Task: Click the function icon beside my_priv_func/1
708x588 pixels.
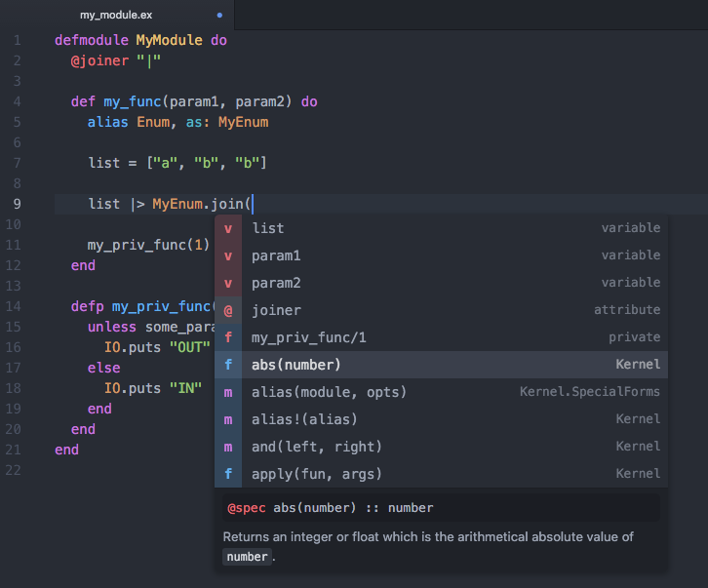Action: pyautogui.click(x=227, y=337)
